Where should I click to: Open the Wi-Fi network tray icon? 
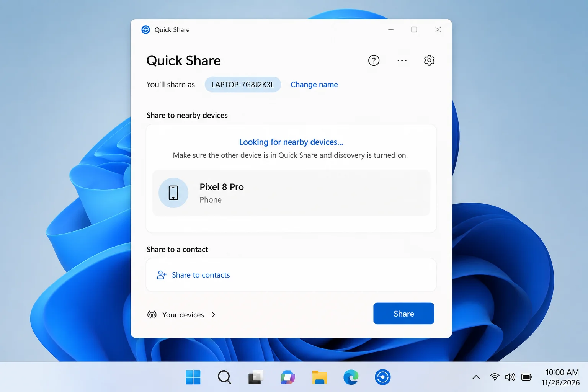pos(495,377)
